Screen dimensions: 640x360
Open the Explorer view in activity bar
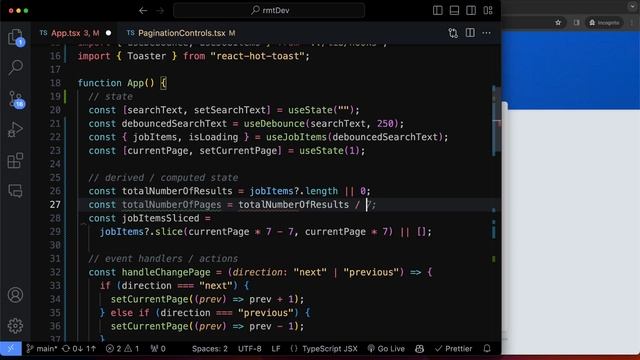point(16,37)
